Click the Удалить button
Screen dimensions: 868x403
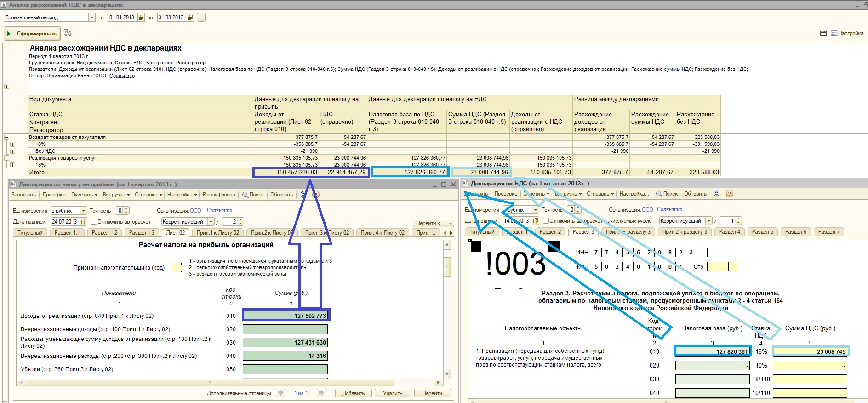pyautogui.click(x=392, y=393)
